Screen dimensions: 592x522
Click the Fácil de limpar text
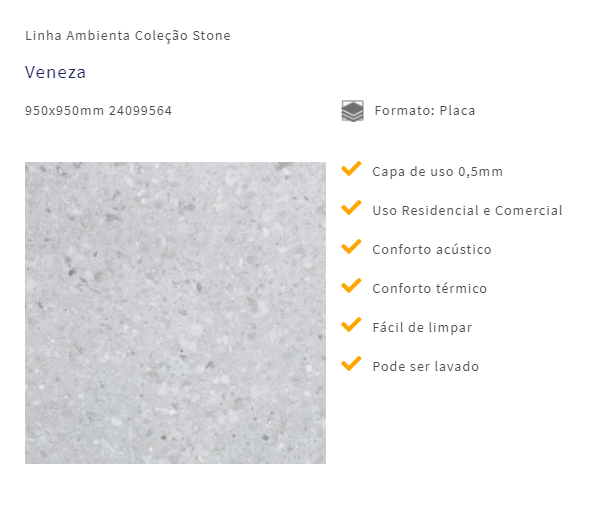(x=422, y=328)
